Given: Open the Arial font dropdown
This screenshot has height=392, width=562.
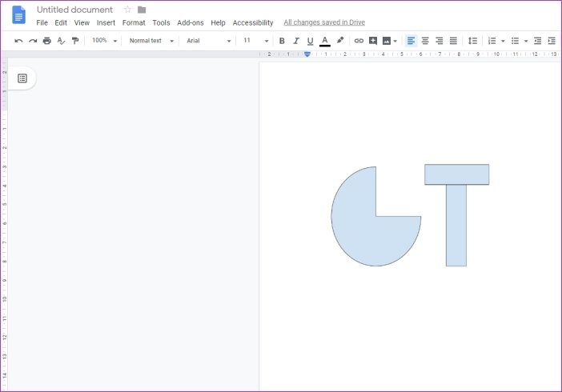Looking at the screenshot, I should [209, 41].
